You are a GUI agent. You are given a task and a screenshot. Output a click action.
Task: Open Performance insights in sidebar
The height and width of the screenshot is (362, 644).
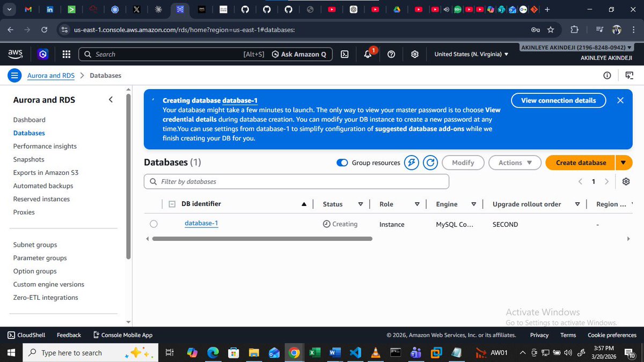click(45, 146)
